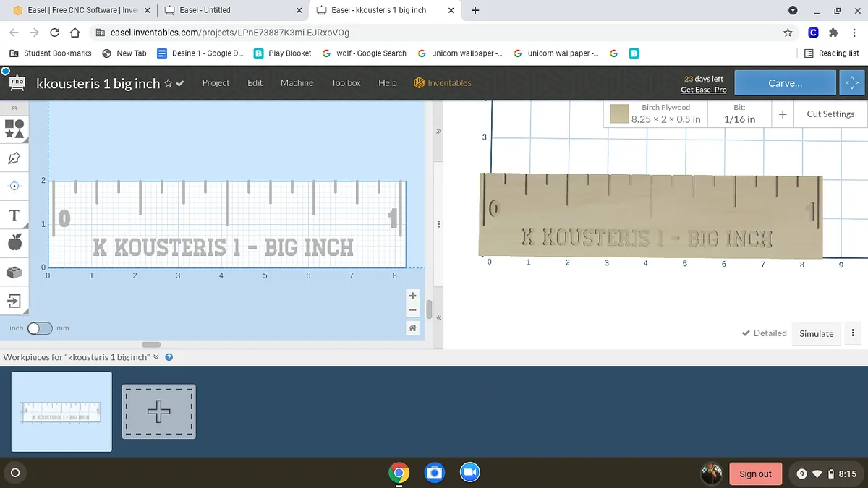Open the Toolbox menu
Image resolution: width=868 pixels, height=488 pixels.
click(346, 83)
